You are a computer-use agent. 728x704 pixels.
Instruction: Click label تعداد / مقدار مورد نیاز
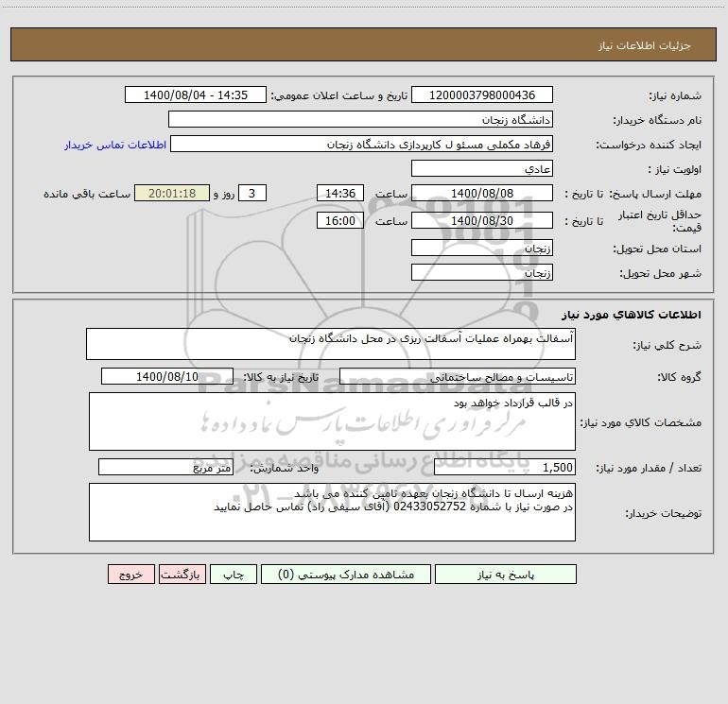[649, 468]
